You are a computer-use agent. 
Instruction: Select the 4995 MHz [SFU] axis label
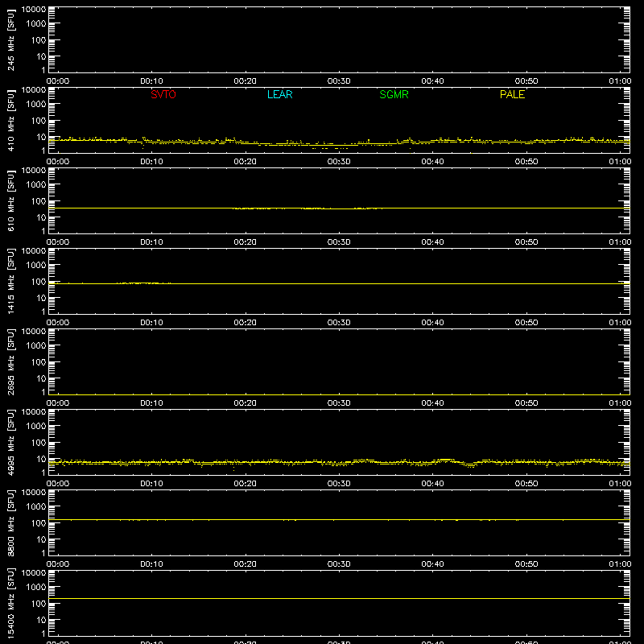pos(10,442)
